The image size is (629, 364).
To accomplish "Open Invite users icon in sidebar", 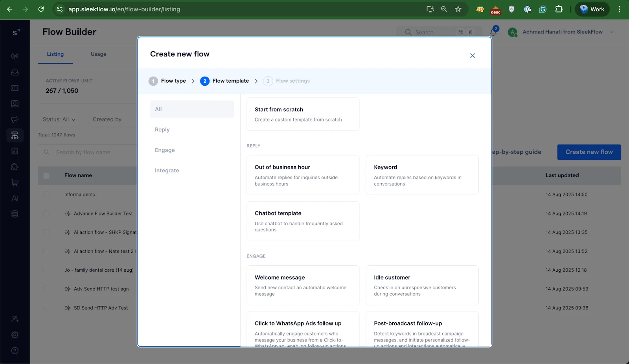I will click(15, 319).
